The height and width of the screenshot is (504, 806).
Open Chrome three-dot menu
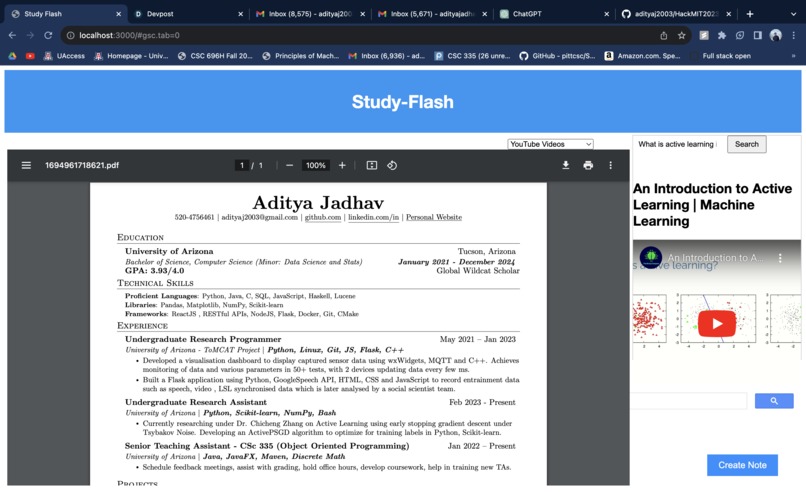794,35
